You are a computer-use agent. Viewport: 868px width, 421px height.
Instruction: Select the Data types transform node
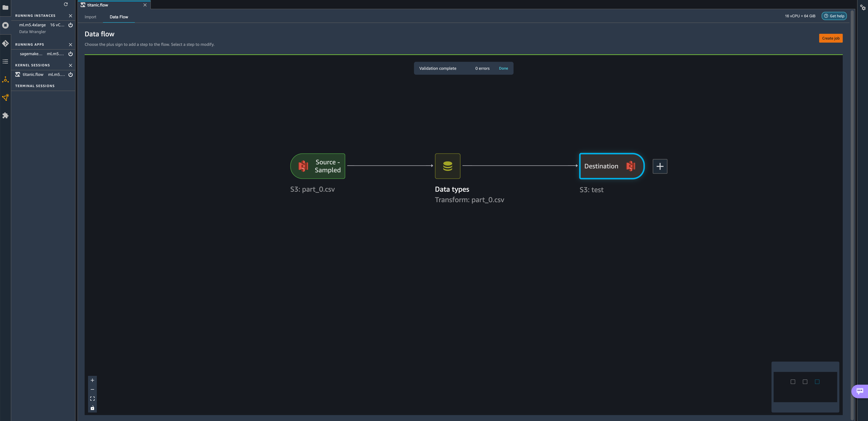click(447, 166)
